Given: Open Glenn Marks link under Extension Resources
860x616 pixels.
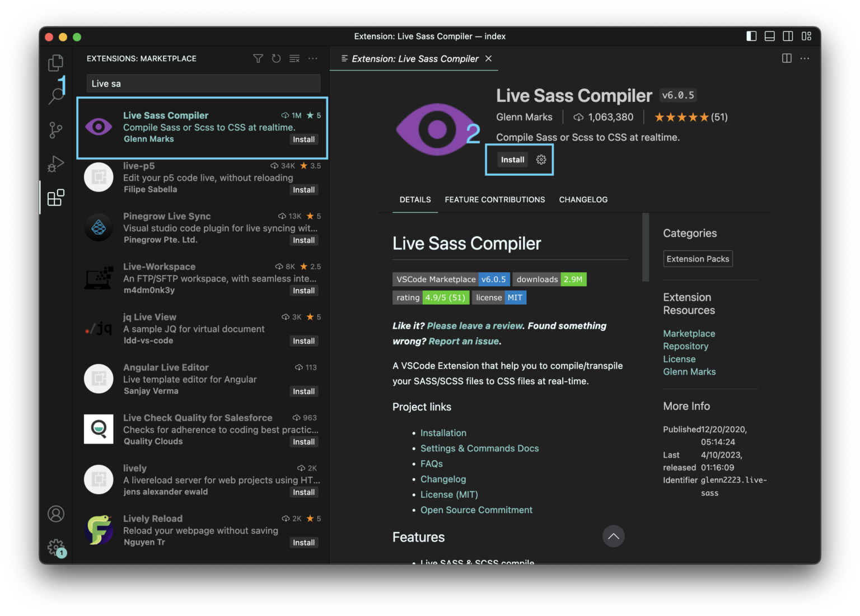Looking at the screenshot, I should point(690,372).
